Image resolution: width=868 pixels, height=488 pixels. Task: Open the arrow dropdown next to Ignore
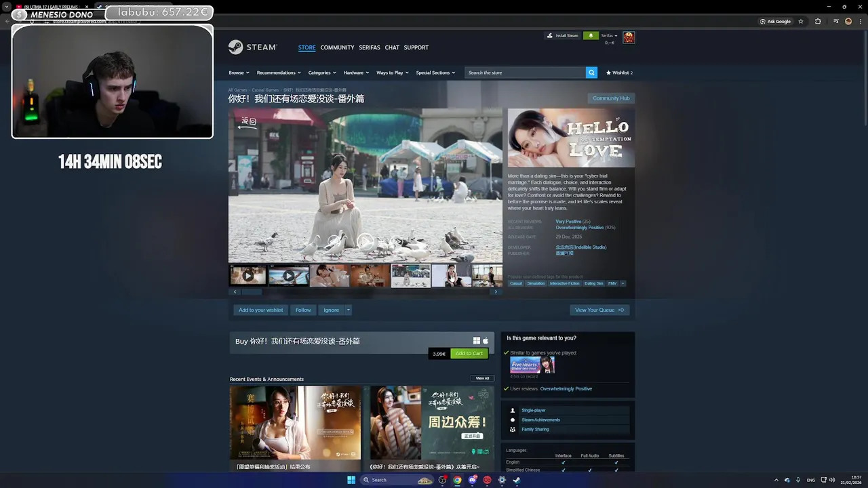tap(349, 310)
